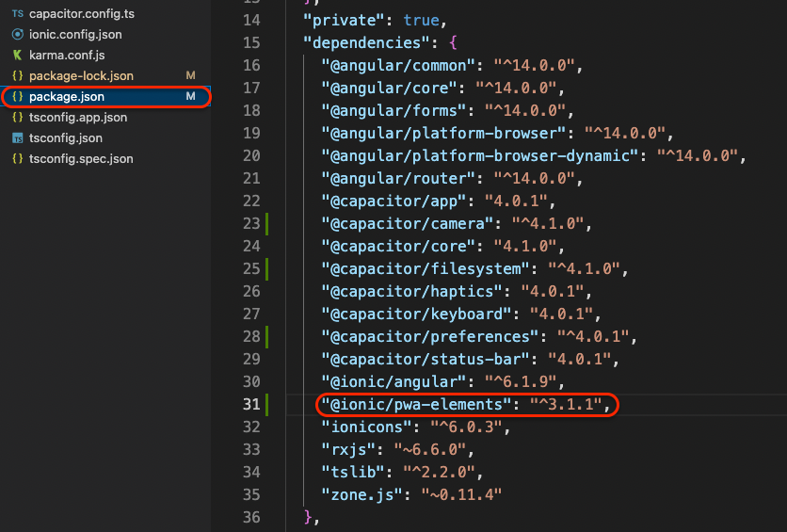
Task: Click "@angular/router" dependency name
Action: coord(398,178)
